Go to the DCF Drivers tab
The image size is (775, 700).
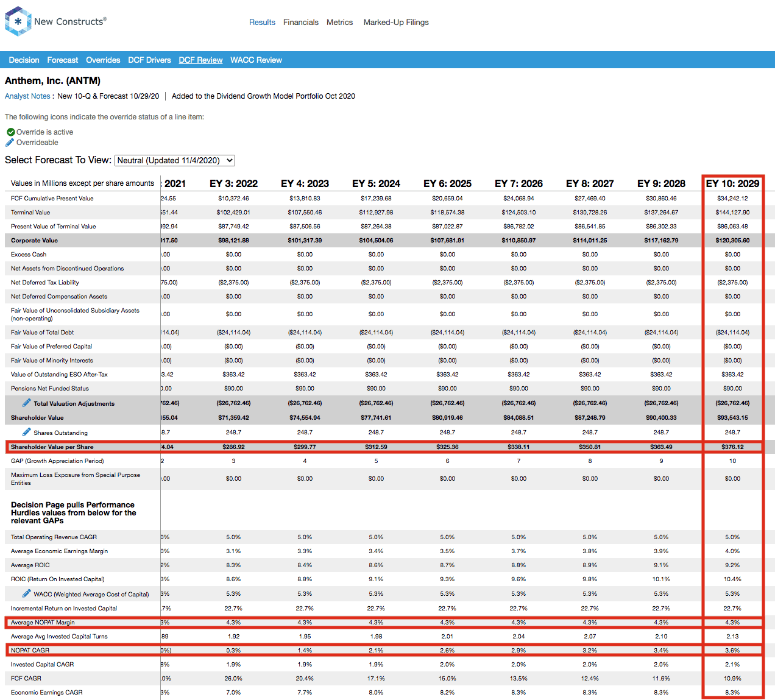click(x=149, y=60)
